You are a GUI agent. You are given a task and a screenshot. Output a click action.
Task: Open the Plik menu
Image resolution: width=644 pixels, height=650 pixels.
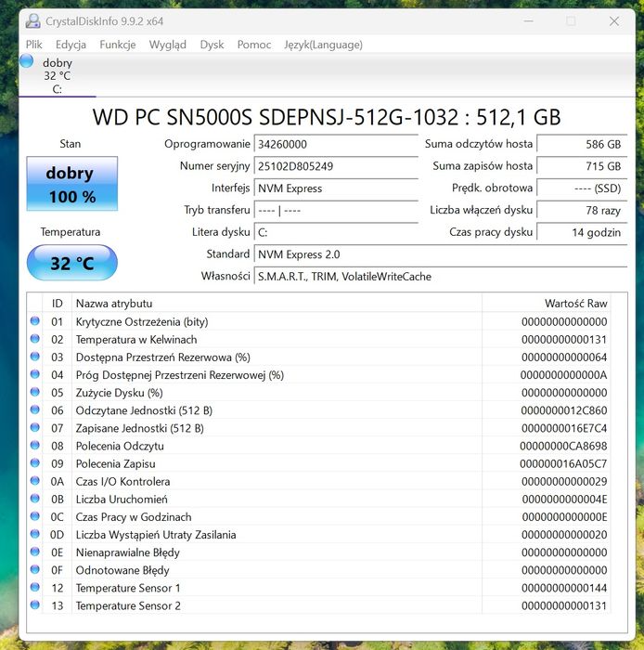point(34,45)
